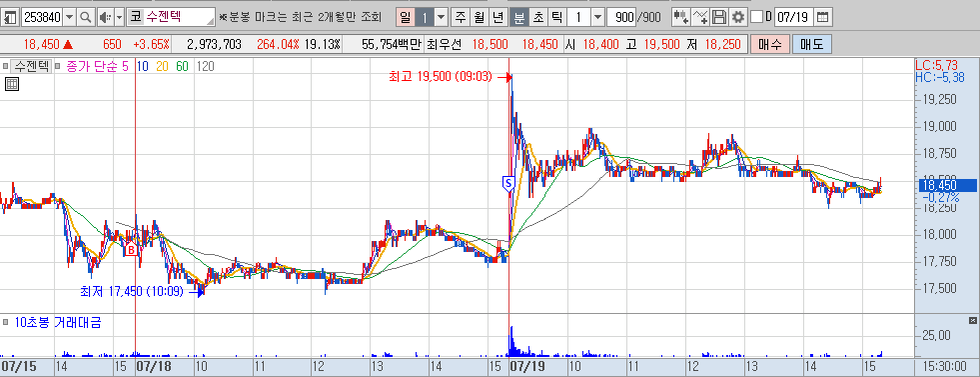Open the data table grid icon on the chart
The height and width of the screenshot is (377, 980).
pyautogui.click(x=12, y=84)
